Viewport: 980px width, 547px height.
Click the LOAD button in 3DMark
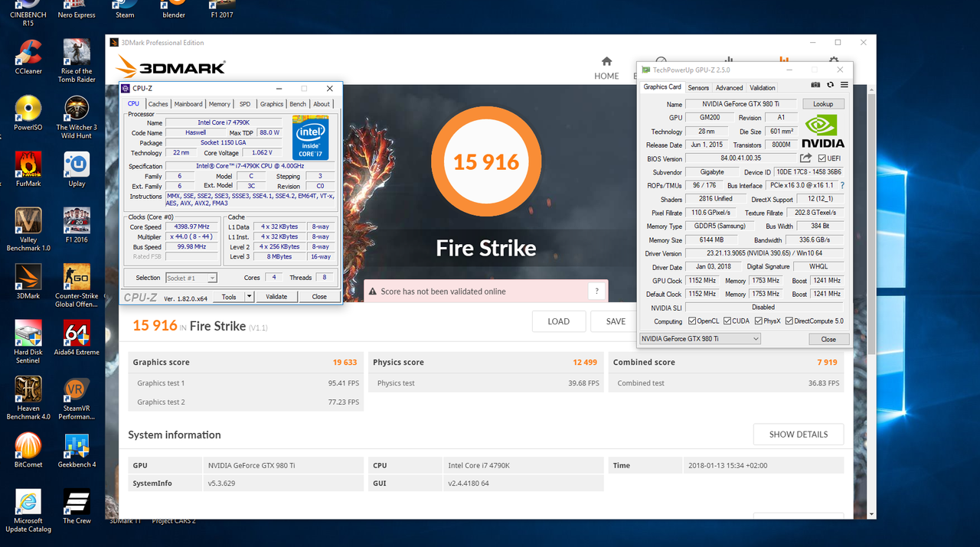[559, 321]
